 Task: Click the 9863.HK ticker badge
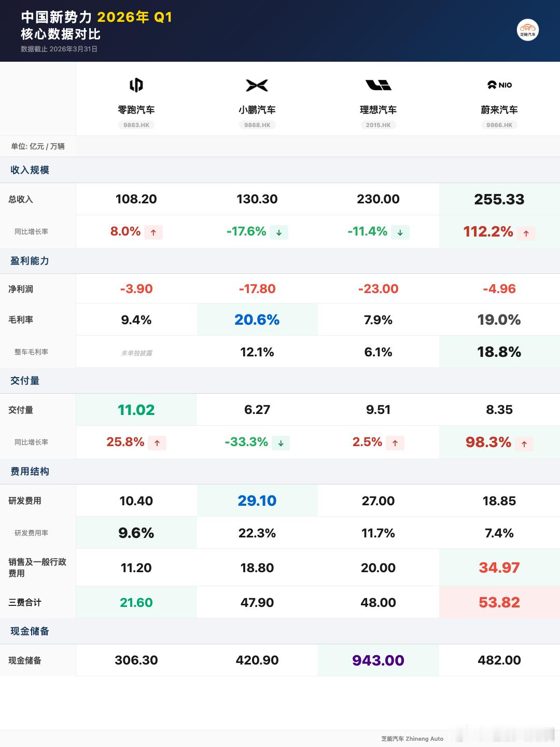(x=136, y=125)
